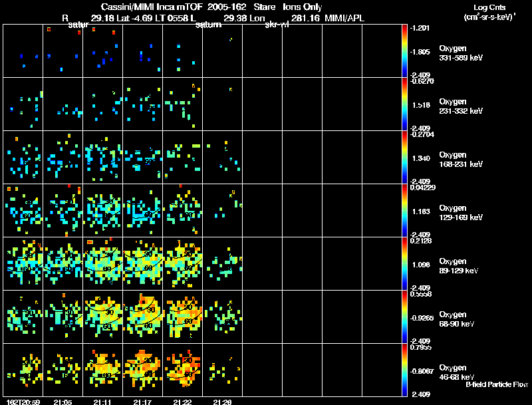The height and width of the screenshot is (405, 532).
Task: Click the "Ions Only" title text
Action: coord(303,7)
